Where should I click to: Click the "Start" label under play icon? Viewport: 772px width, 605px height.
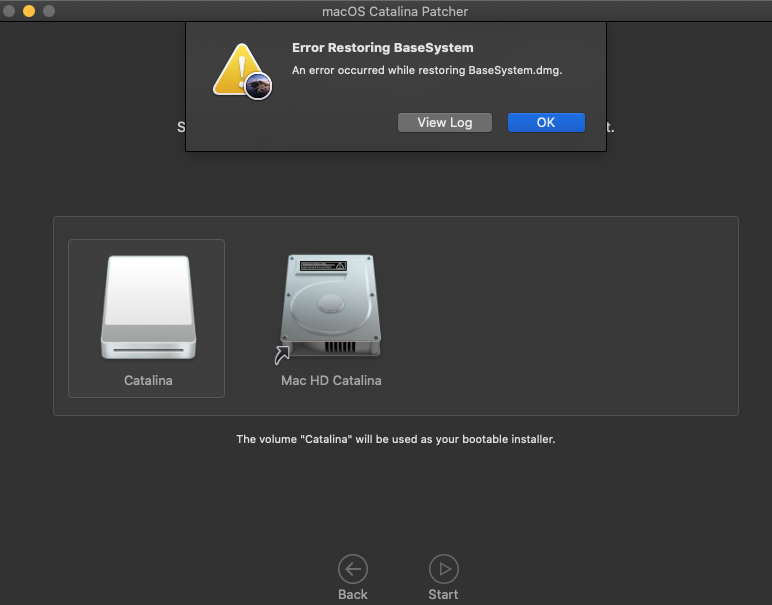(443, 595)
